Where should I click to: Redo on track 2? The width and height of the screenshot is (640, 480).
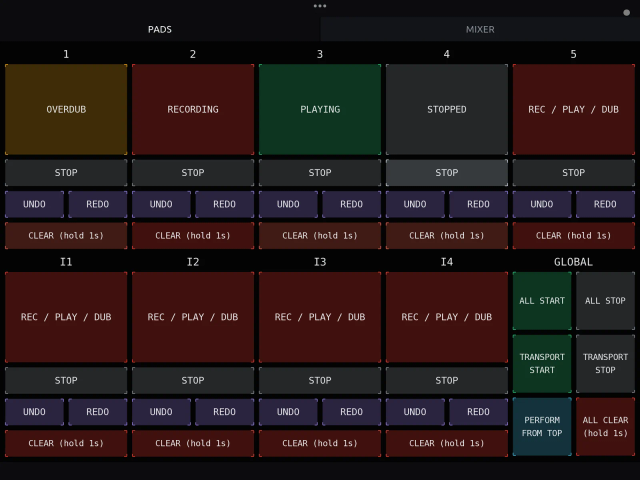click(x=224, y=204)
